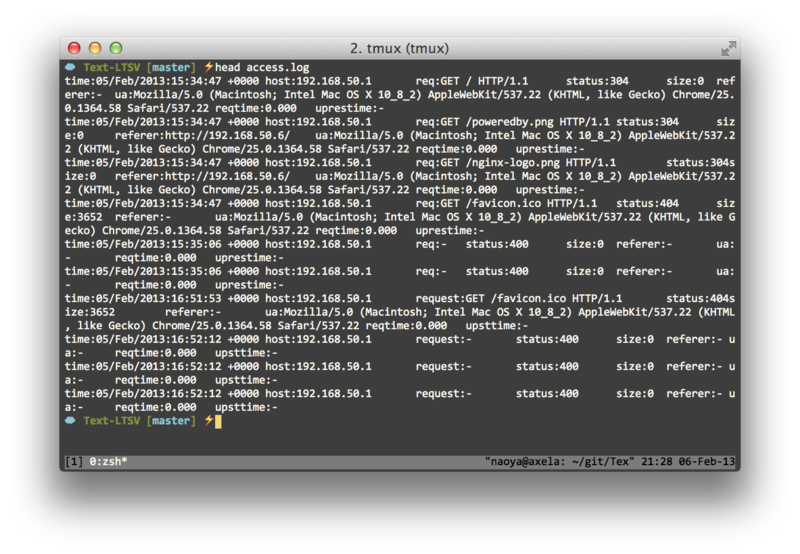800x554 pixels.
Task: Click the cloud icon on the last prompt line
Action: [x=70, y=420]
